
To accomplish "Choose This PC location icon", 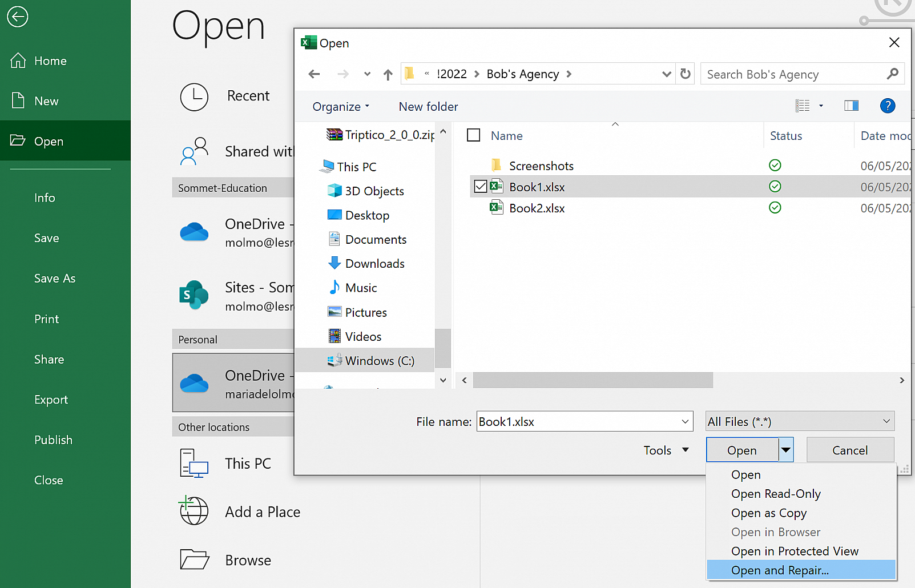I will pyautogui.click(x=194, y=463).
